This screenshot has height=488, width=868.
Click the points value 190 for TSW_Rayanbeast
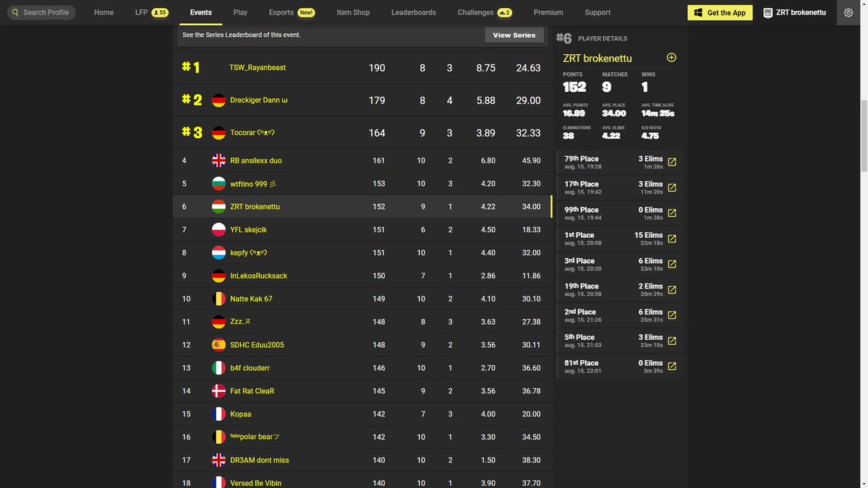(x=377, y=68)
